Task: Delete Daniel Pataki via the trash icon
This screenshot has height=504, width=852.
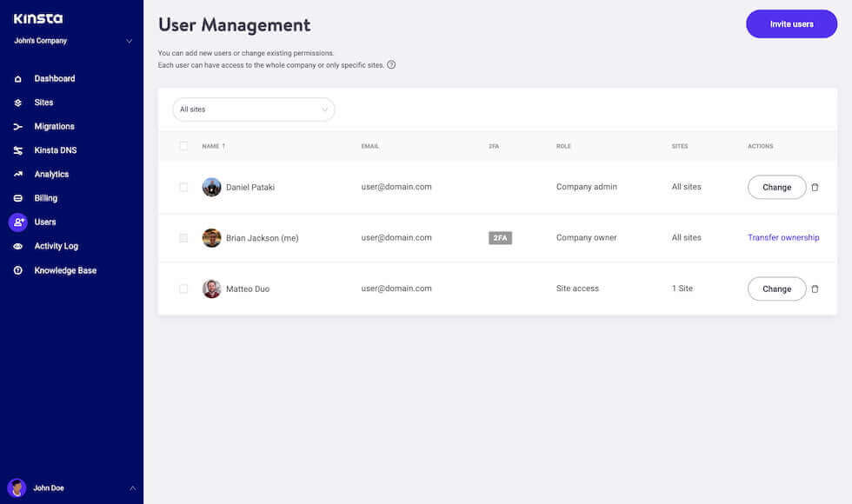Action: (815, 186)
